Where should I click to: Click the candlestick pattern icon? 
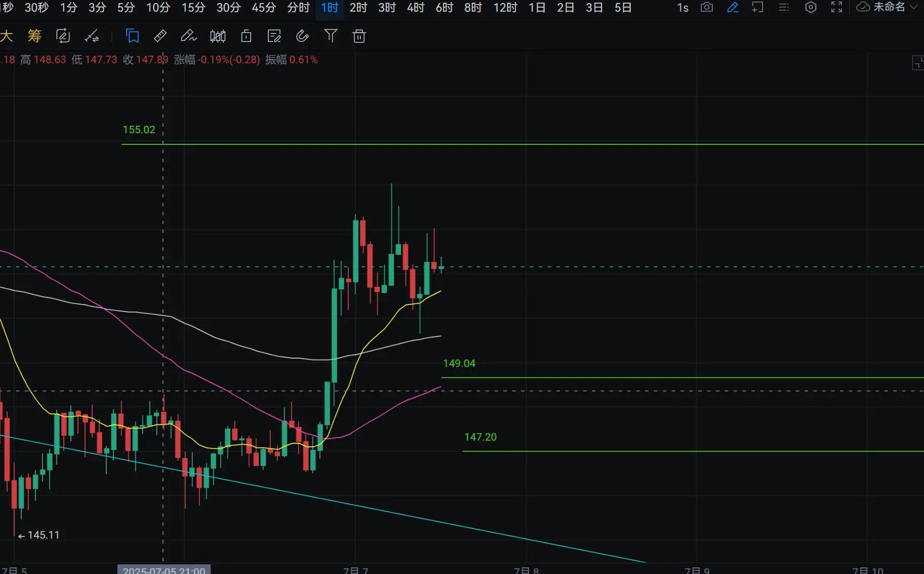click(218, 36)
